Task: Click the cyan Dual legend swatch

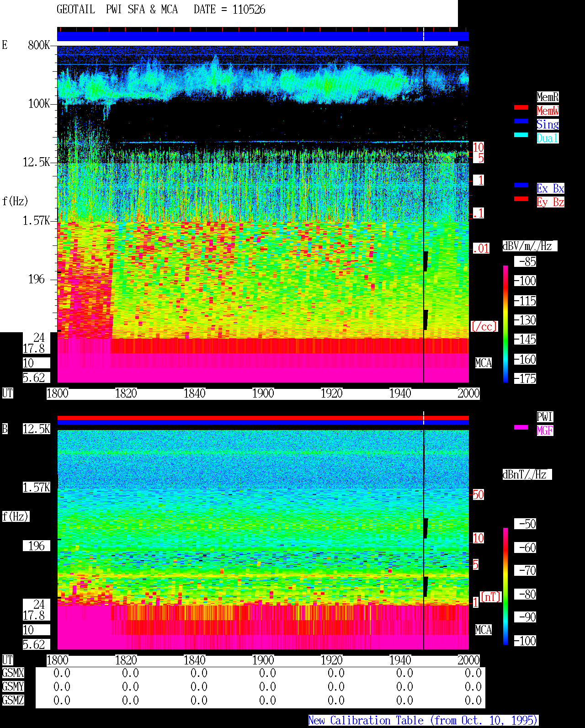Action: point(521,135)
